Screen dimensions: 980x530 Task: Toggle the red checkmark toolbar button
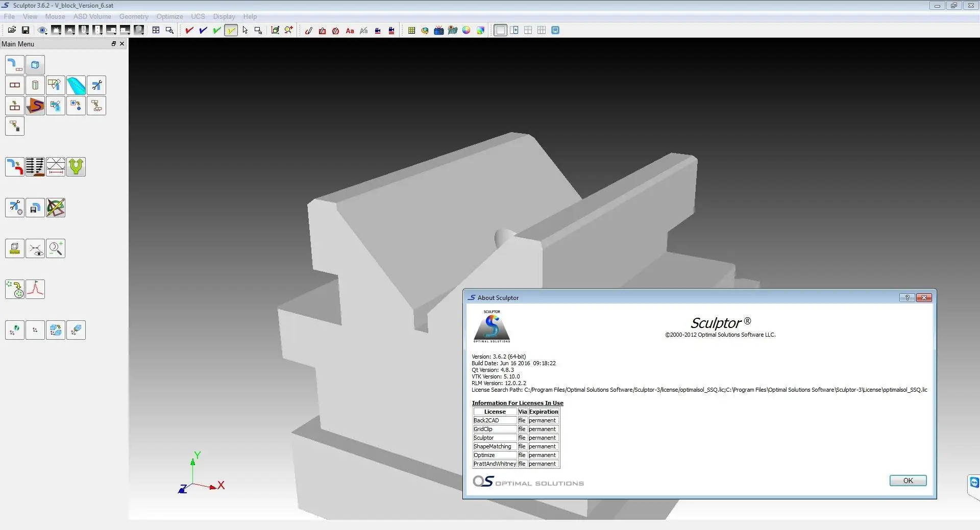coord(189,30)
